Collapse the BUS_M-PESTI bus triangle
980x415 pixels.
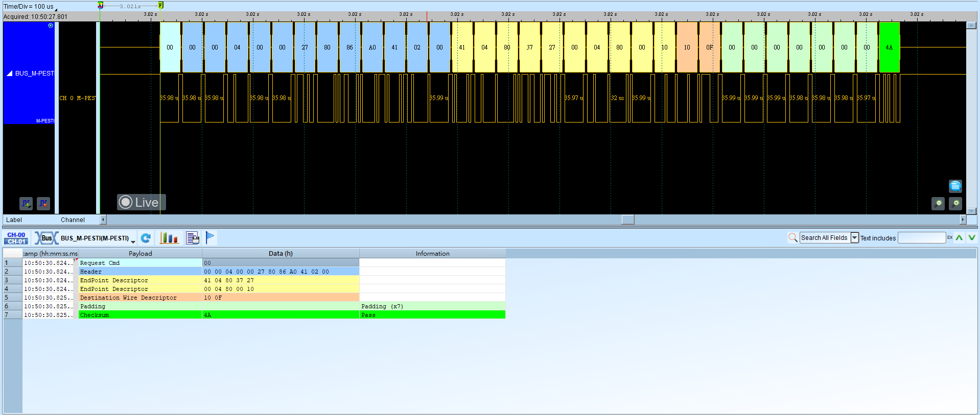click(9, 74)
